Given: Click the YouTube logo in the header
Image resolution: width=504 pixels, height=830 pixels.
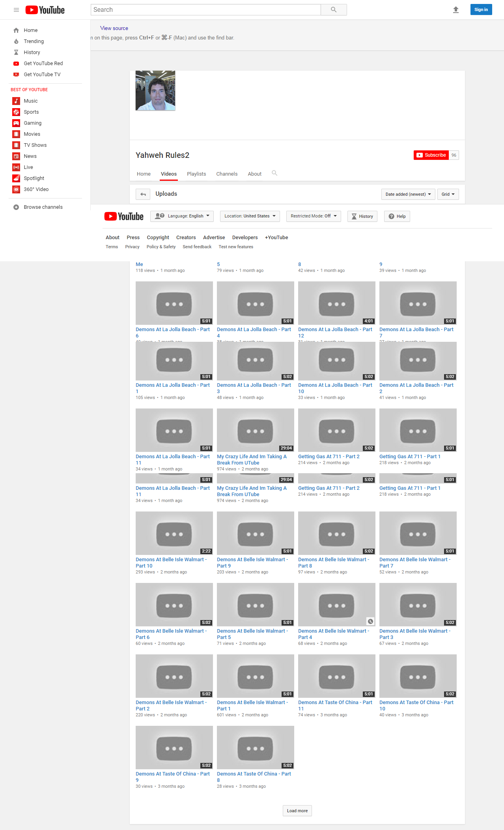Looking at the screenshot, I should coord(45,10).
